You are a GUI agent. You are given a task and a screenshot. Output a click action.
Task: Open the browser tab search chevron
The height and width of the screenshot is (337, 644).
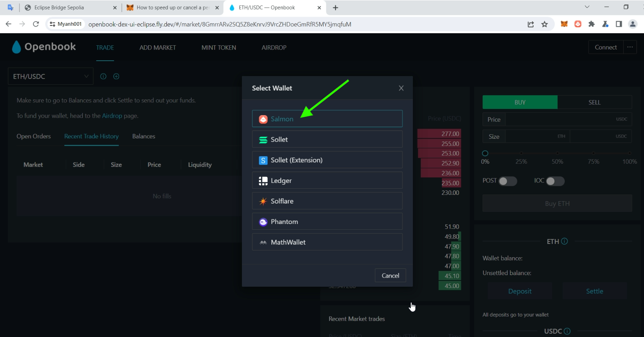(587, 7)
